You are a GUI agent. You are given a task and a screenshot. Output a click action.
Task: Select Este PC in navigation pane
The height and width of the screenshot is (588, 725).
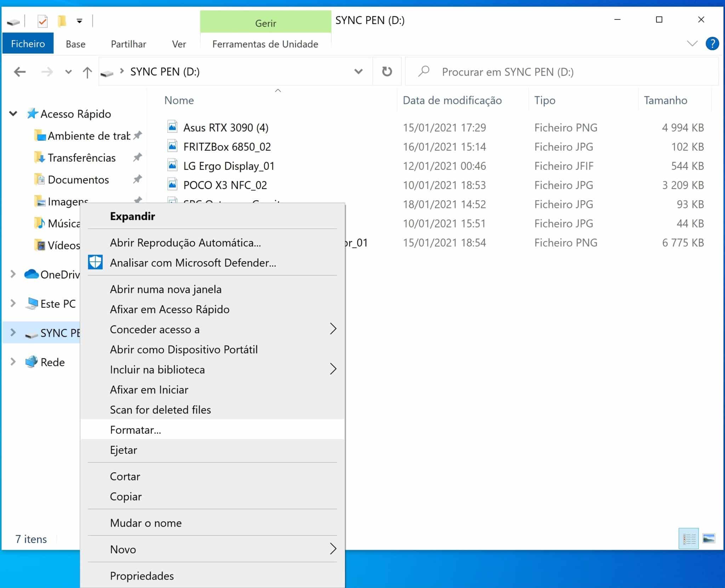[58, 304]
